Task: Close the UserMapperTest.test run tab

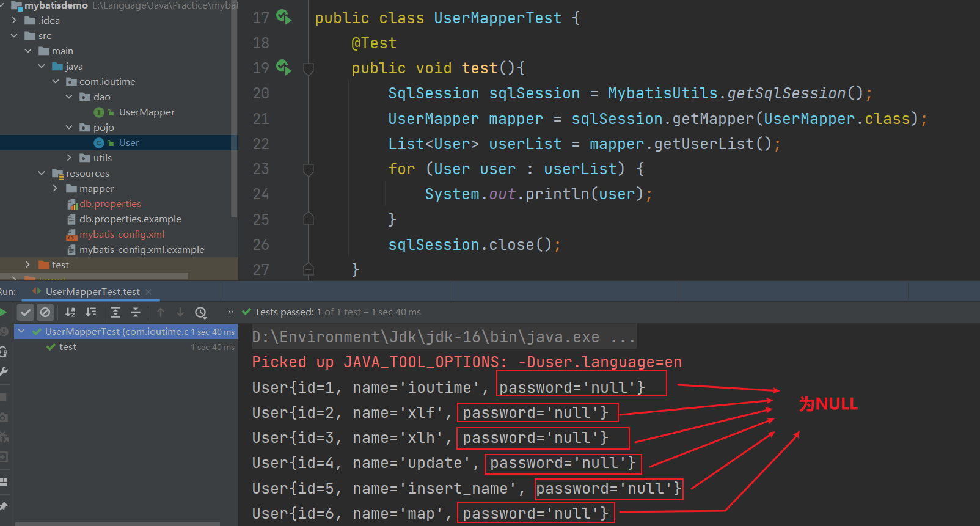Action: (x=148, y=292)
